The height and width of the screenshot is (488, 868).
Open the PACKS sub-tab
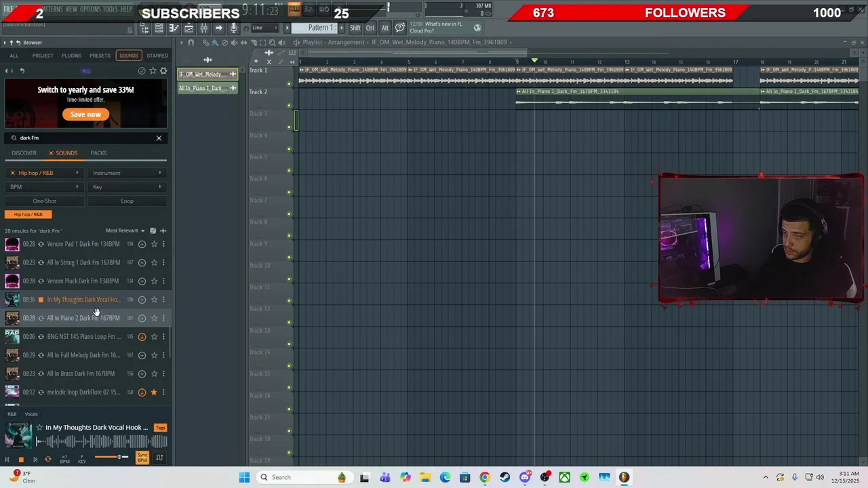98,153
